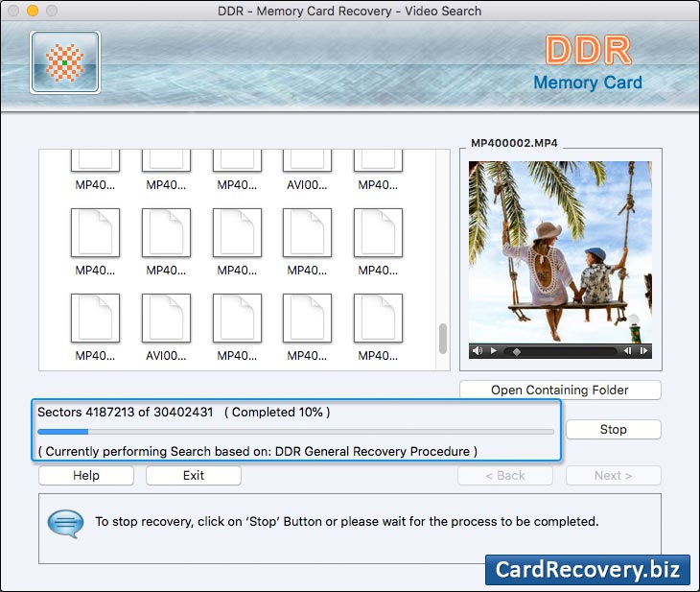Step the preview video forward one frame

[x=643, y=351]
